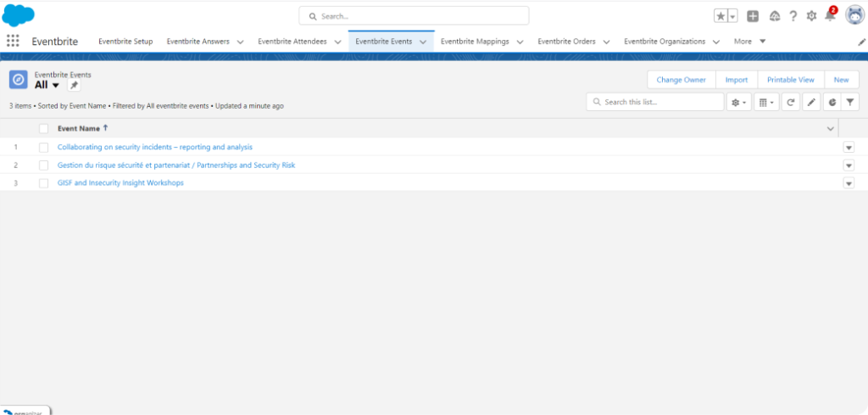Switch to Eventbrite Organizations tab

coord(665,42)
